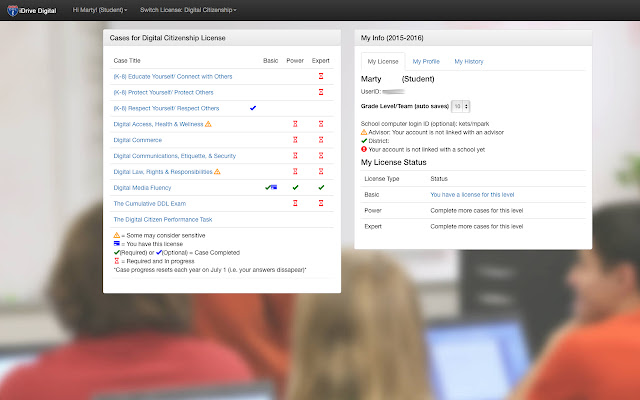Screen dimensions: 640x400
Task: Click red alert icon beside school notice
Action: coord(364,149)
